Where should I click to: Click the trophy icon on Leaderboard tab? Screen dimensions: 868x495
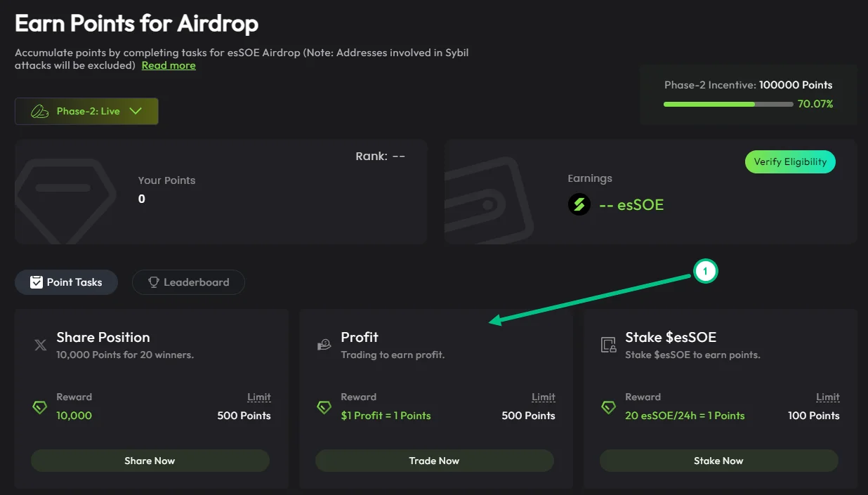click(154, 282)
